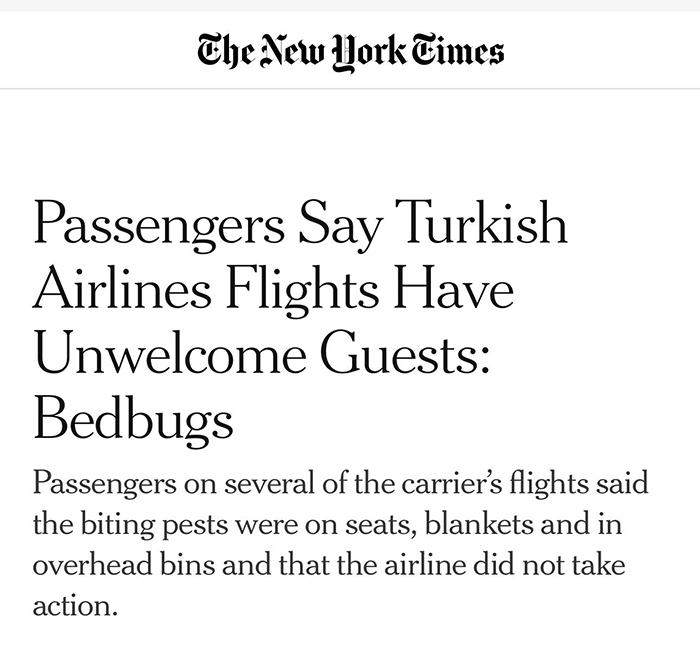Click "airline did not take" in the summary
This screenshot has width=700, height=649.
coord(505,565)
